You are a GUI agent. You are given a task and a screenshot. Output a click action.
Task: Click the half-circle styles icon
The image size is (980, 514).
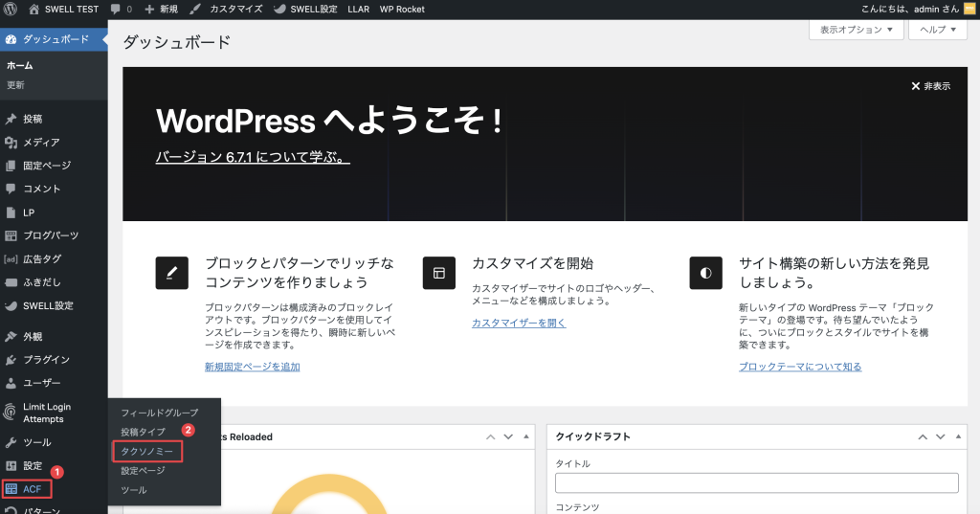pyautogui.click(x=705, y=273)
